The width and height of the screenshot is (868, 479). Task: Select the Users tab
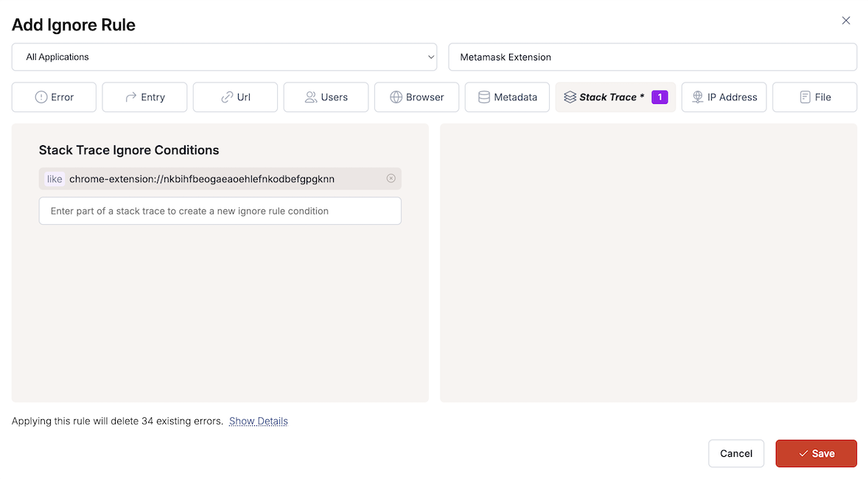click(x=326, y=97)
